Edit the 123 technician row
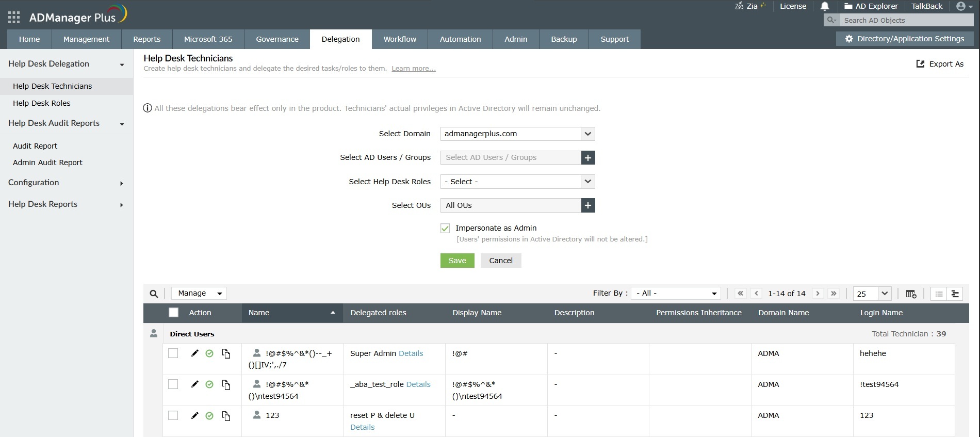This screenshot has height=437, width=980. point(194,415)
